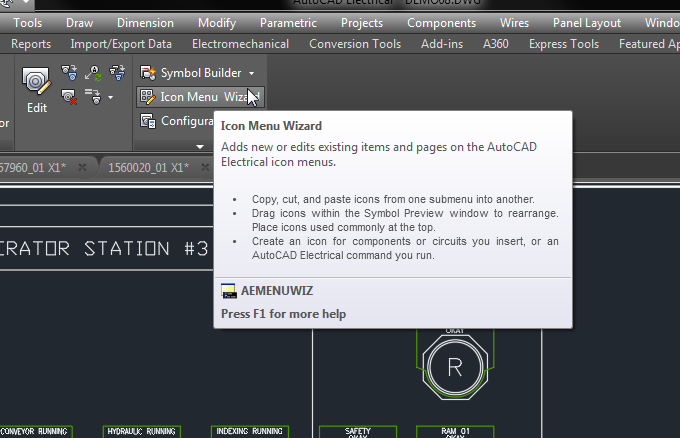Click the SAFETY OKAY label box
The image size is (680, 438).
pyautogui.click(x=358, y=432)
